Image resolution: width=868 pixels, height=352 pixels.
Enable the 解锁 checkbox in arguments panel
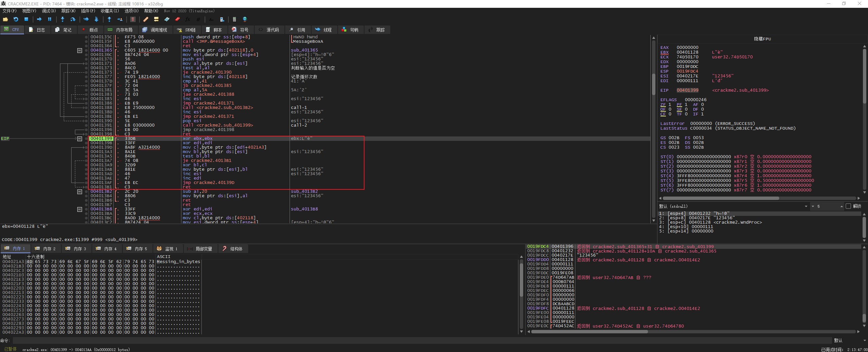click(x=848, y=206)
